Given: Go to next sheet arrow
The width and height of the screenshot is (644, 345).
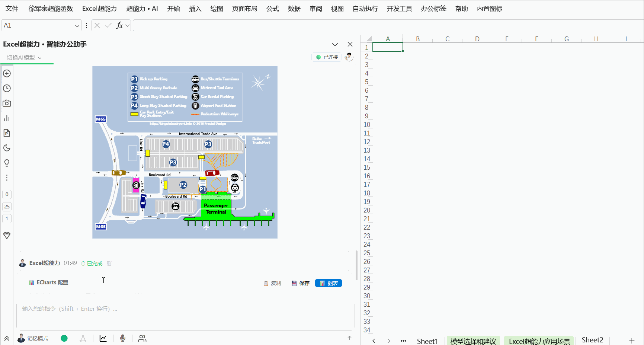Looking at the screenshot, I should 389,341.
